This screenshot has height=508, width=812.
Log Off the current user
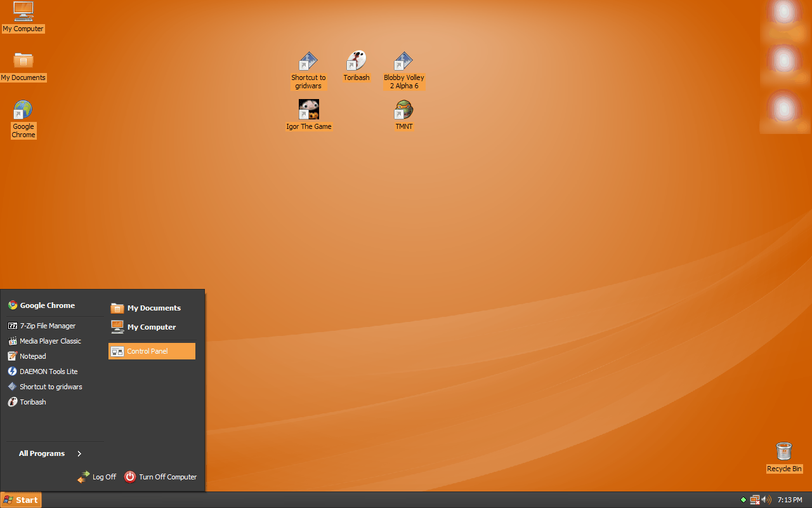[104, 477]
